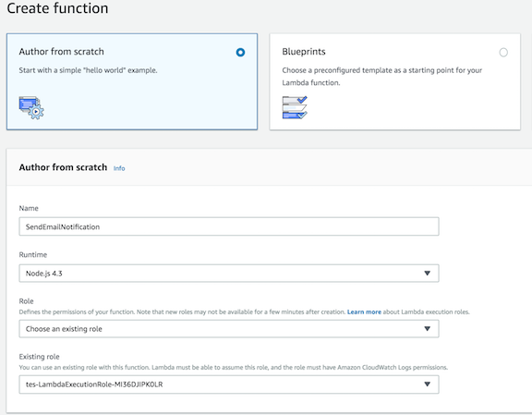
Task: Expand the Existing role dropdown arrow
Action: [x=427, y=384]
